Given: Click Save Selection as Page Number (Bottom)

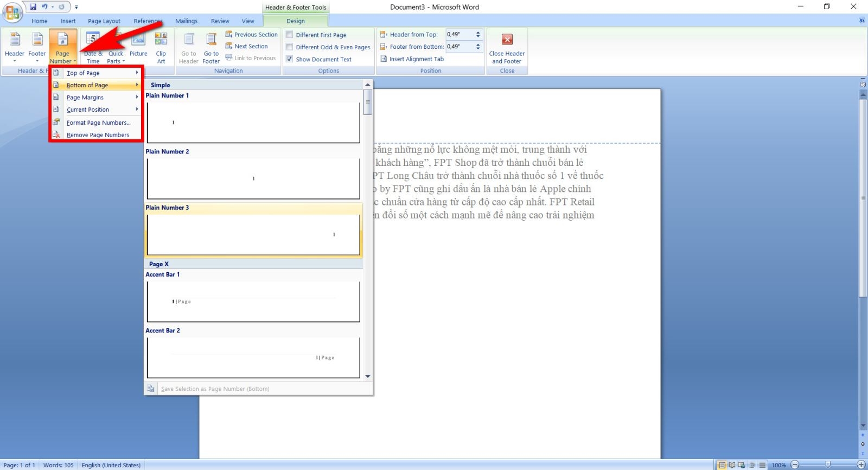Looking at the screenshot, I should click(x=259, y=389).
